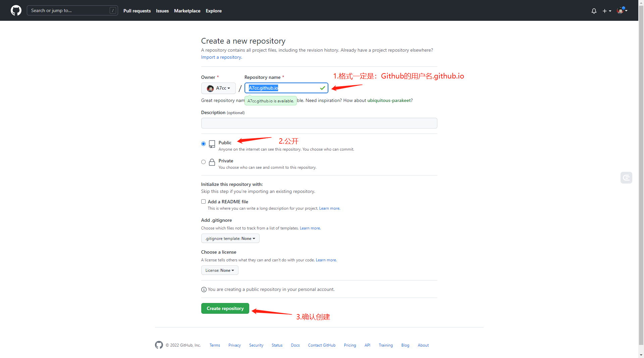Click the info icon beside public notice

pyautogui.click(x=204, y=290)
